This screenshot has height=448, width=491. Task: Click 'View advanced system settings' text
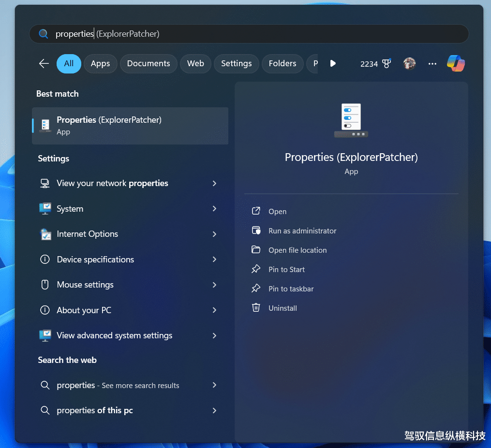tap(115, 336)
